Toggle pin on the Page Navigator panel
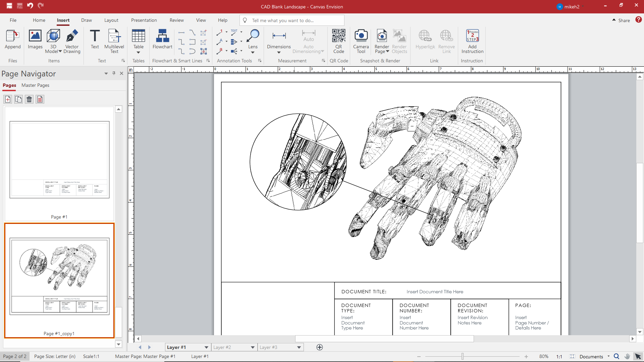 (x=114, y=73)
